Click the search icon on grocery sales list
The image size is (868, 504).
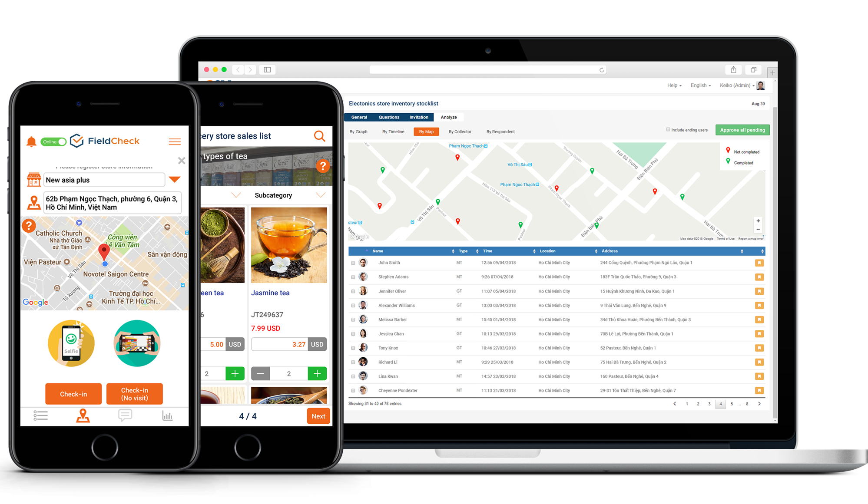click(x=321, y=137)
